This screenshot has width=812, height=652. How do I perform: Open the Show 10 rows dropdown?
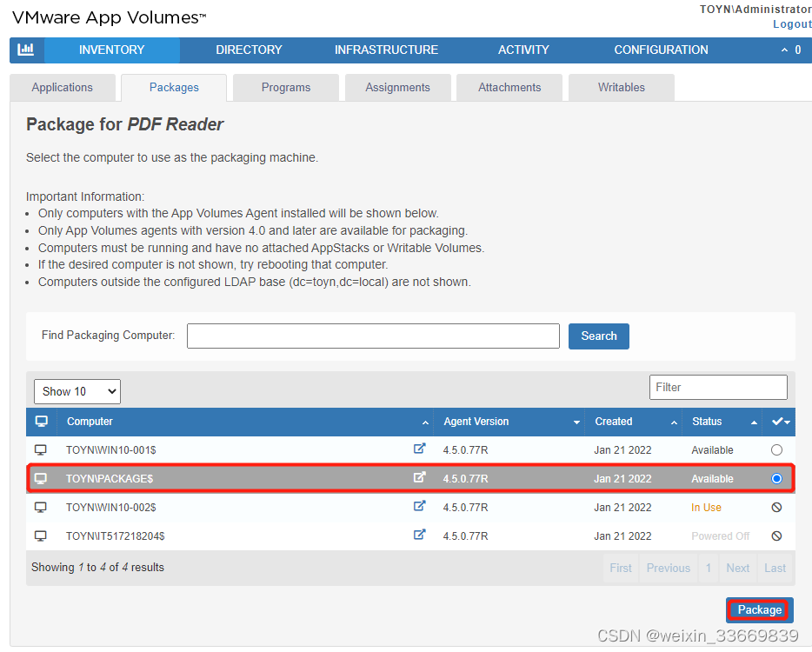coord(77,391)
